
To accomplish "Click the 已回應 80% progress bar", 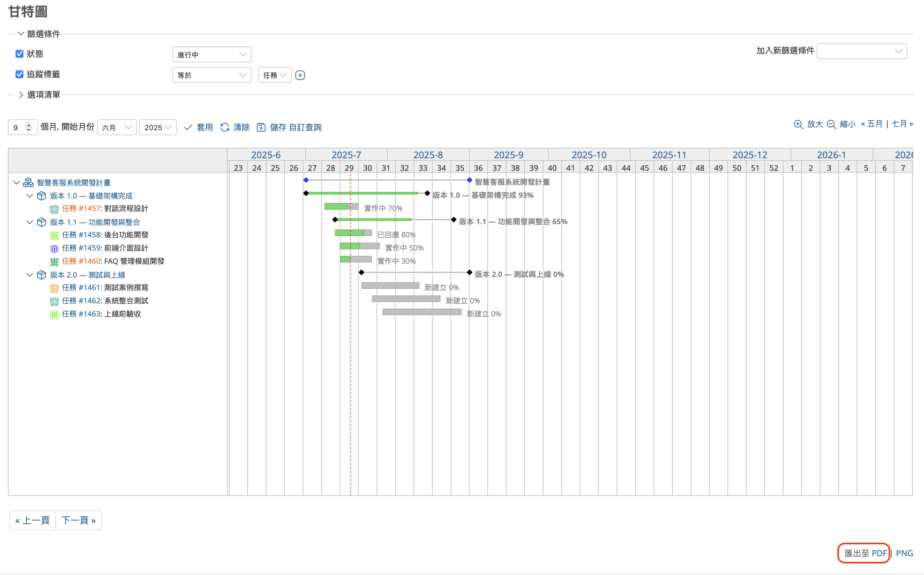I will 353,233.
